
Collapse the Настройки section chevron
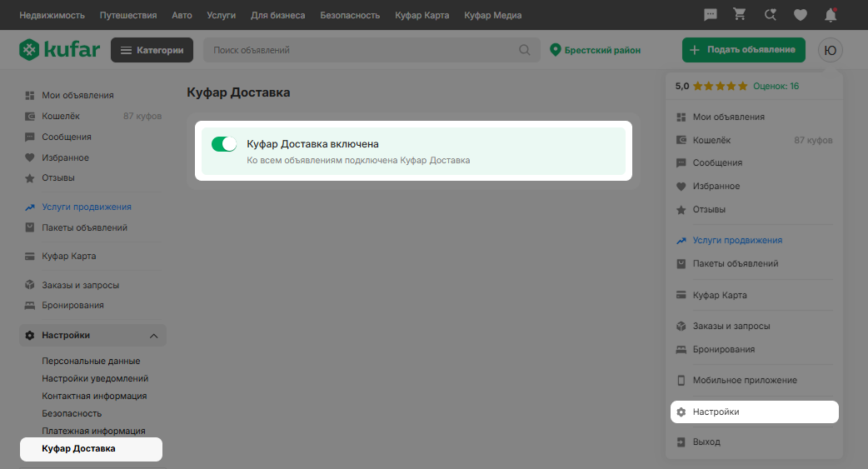(154, 336)
